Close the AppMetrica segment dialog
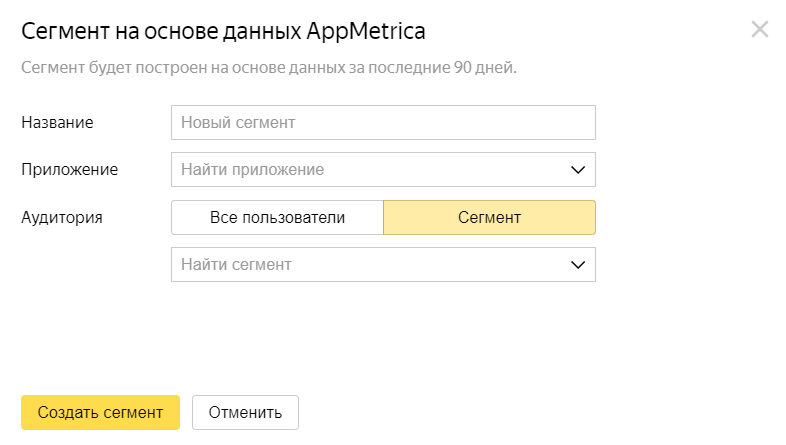Viewport: 786px width, 445px height. point(760,30)
